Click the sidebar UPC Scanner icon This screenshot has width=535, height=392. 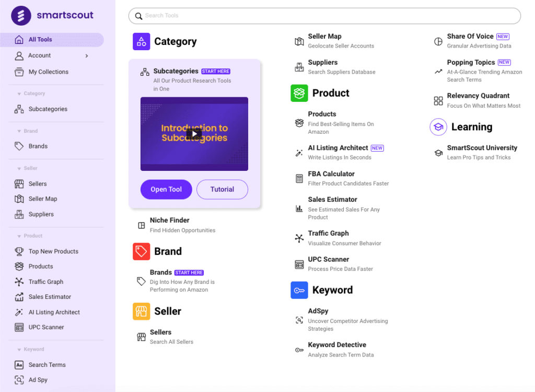click(19, 327)
